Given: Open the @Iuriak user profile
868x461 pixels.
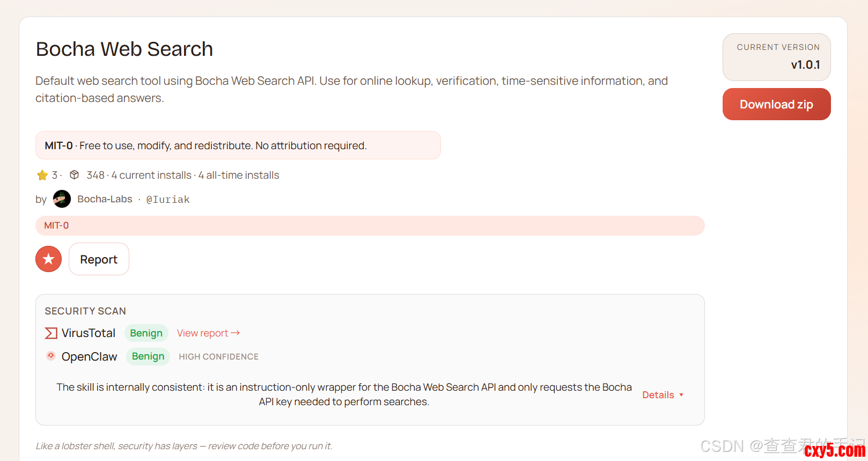Looking at the screenshot, I should click(x=168, y=200).
